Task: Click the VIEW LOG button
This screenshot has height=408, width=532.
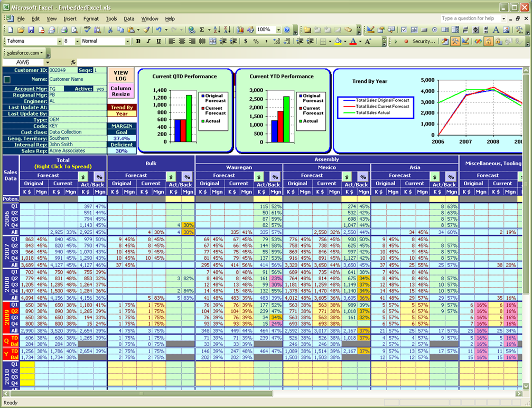Action: tap(121, 75)
